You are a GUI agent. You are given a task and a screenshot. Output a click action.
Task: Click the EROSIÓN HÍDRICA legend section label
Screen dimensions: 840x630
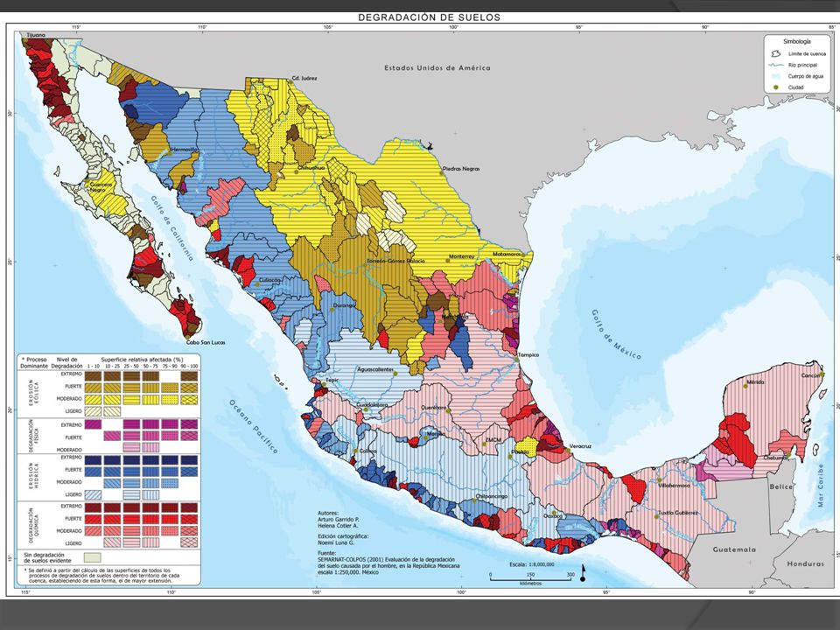click(x=34, y=476)
